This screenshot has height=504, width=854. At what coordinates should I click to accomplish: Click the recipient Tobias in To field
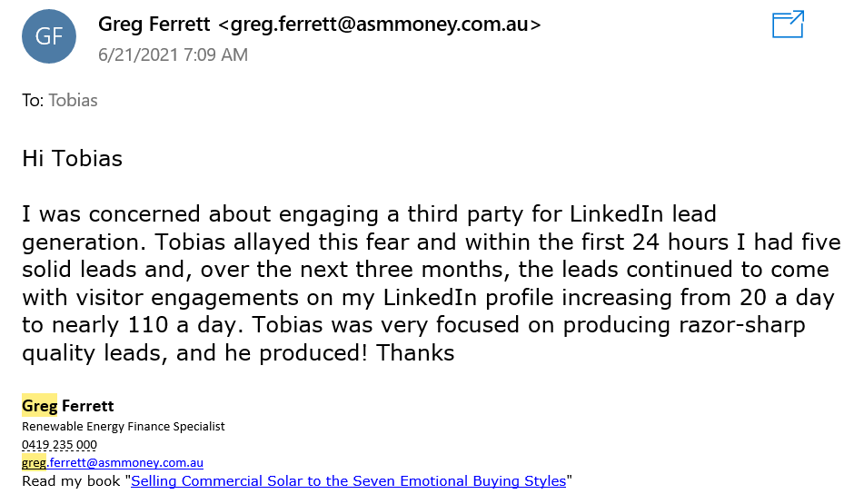click(x=73, y=101)
